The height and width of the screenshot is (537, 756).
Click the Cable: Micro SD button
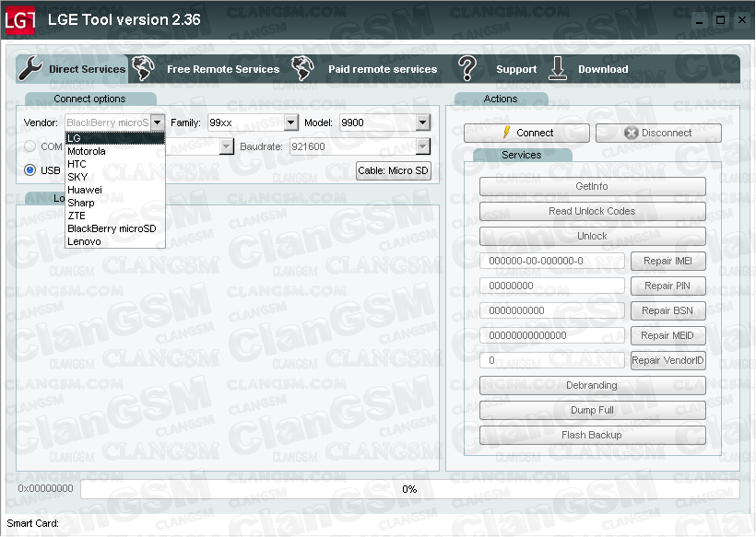pos(393,170)
